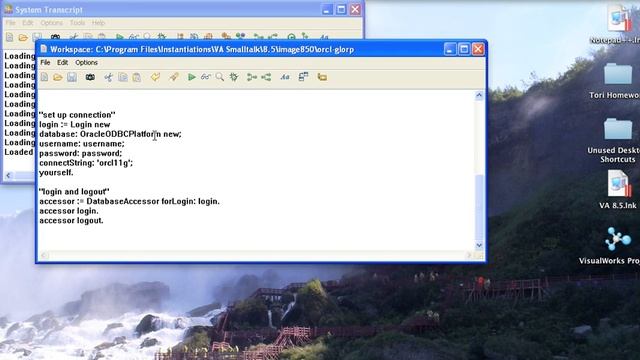This screenshot has height=360, width=640.
Task: Click the 'database: OracleODBCPlatform new;' line
Action: point(110,134)
